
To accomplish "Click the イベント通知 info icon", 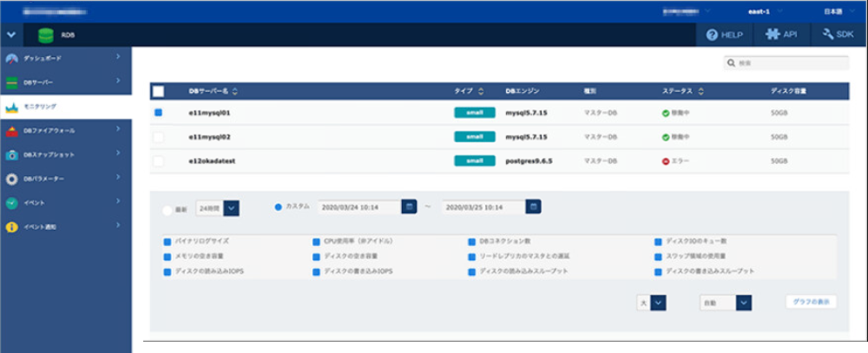I will (x=11, y=227).
